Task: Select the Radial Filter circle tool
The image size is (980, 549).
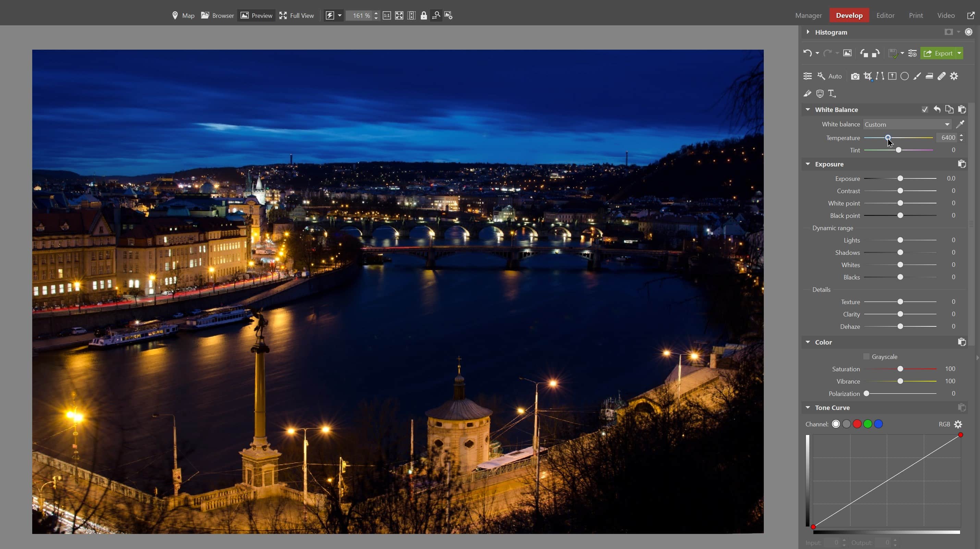Action: 905,76
